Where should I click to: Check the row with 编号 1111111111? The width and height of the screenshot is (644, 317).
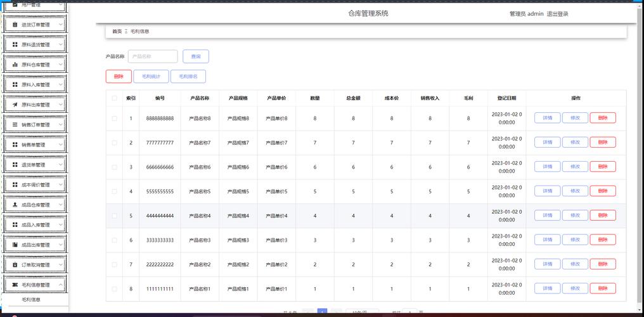(114, 288)
